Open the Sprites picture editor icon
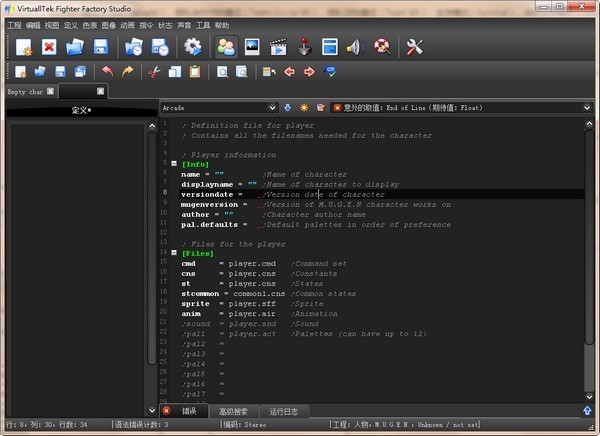This screenshot has height=436, width=600. tap(253, 47)
